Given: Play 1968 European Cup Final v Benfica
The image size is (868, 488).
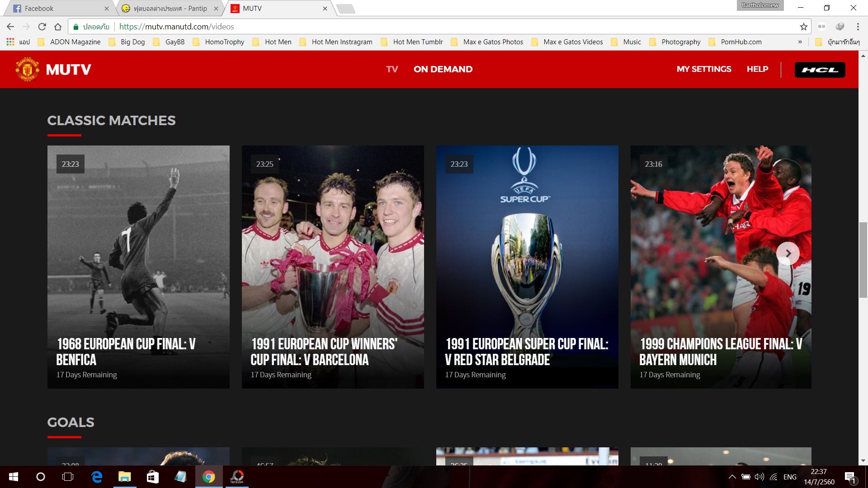Looking at the screenshot, I should click(138, 267).
